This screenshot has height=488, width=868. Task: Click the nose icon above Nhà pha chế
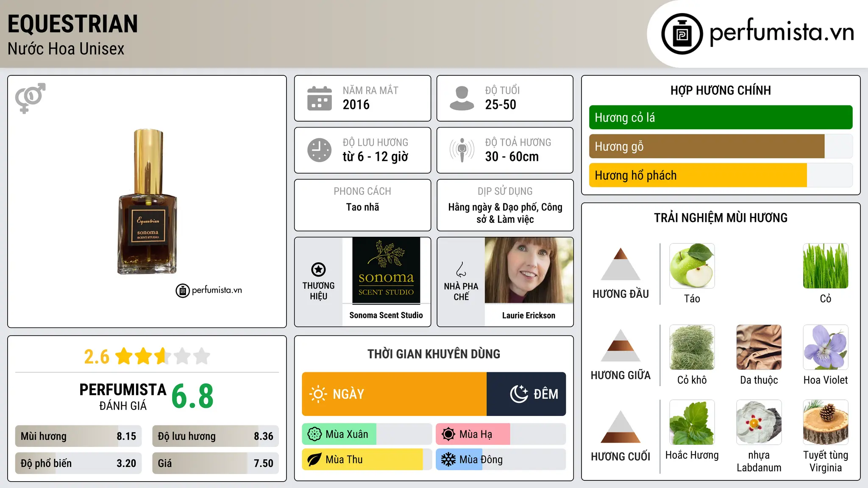461,269
